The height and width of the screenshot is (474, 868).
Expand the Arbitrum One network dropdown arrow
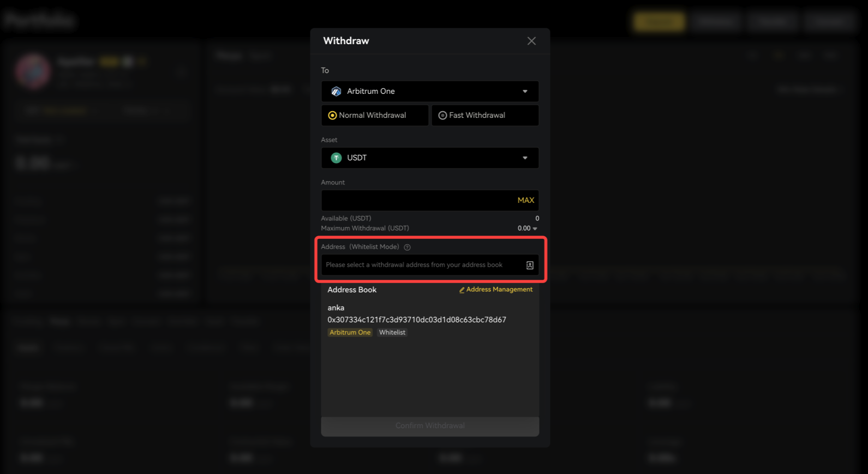click(525, 91)
